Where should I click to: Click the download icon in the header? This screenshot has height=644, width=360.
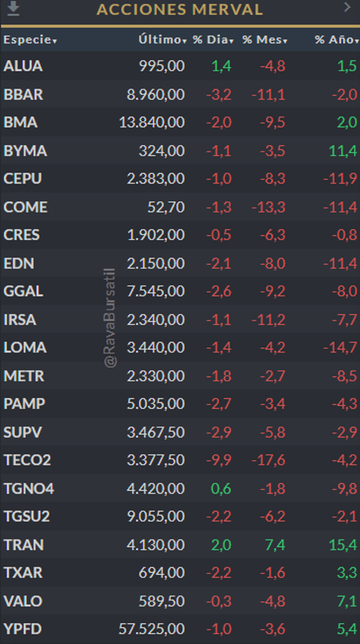[x=13, y=9]
